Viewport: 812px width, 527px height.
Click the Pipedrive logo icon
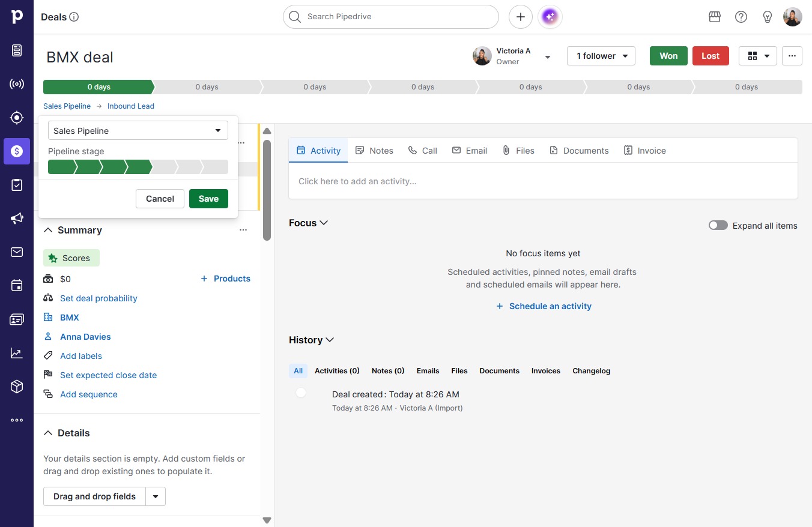[17, 17]
